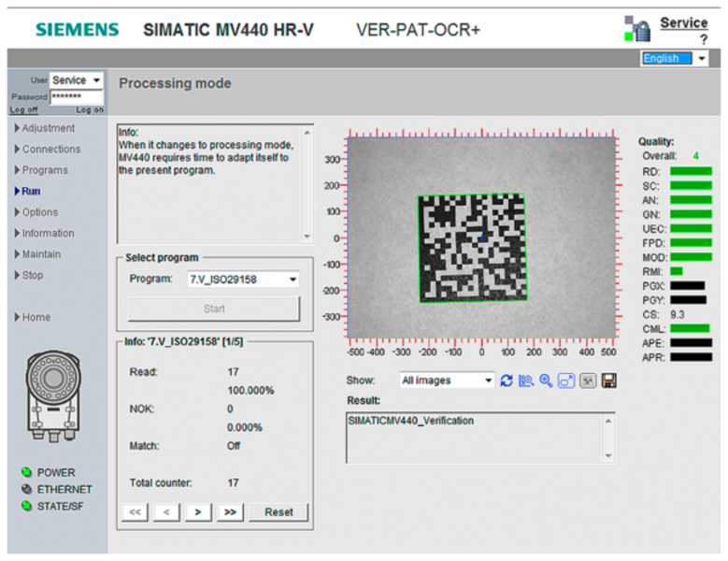Image resolution: width=728 pixels, height=561 pixels.
Task: Click the Data Matrix code in image
Action: point(473,248)
